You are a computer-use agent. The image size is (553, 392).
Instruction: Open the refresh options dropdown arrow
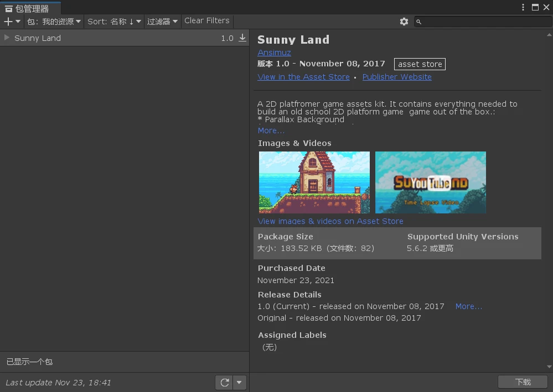point(239,383)
